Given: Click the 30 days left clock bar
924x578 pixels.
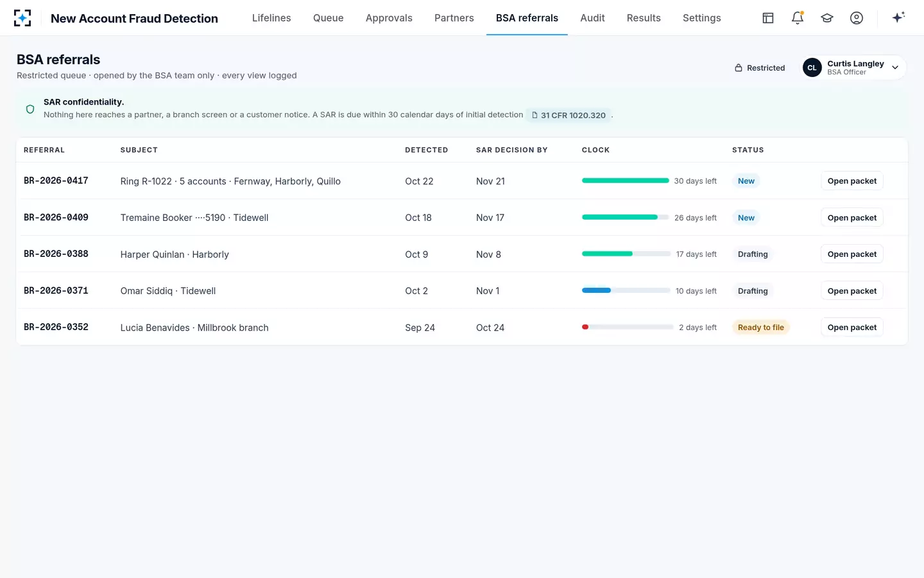Looking at the screenshot, I should point(626,181).
